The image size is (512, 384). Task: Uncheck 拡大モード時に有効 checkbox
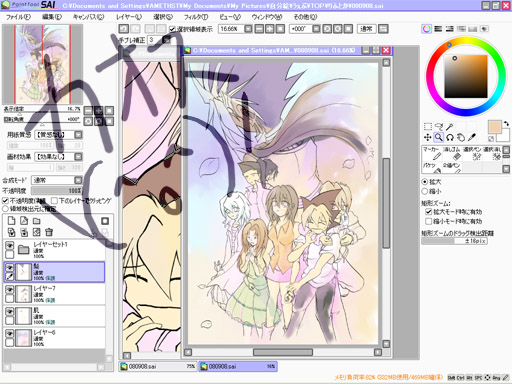point(429,211)
